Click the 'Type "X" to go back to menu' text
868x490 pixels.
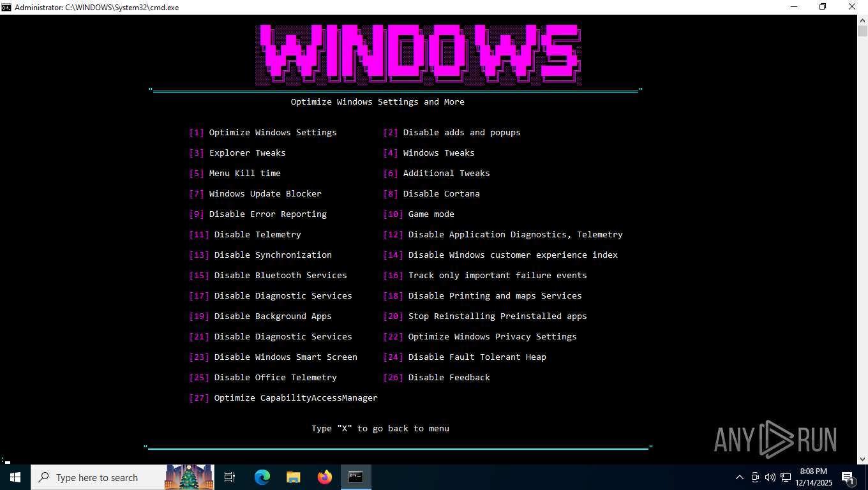[380, 429]
